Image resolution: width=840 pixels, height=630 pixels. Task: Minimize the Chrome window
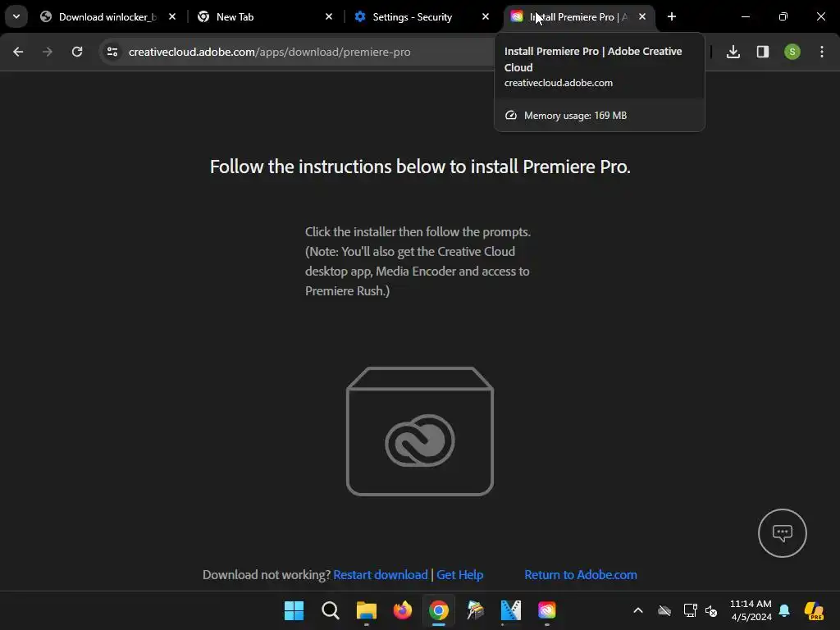745,16
